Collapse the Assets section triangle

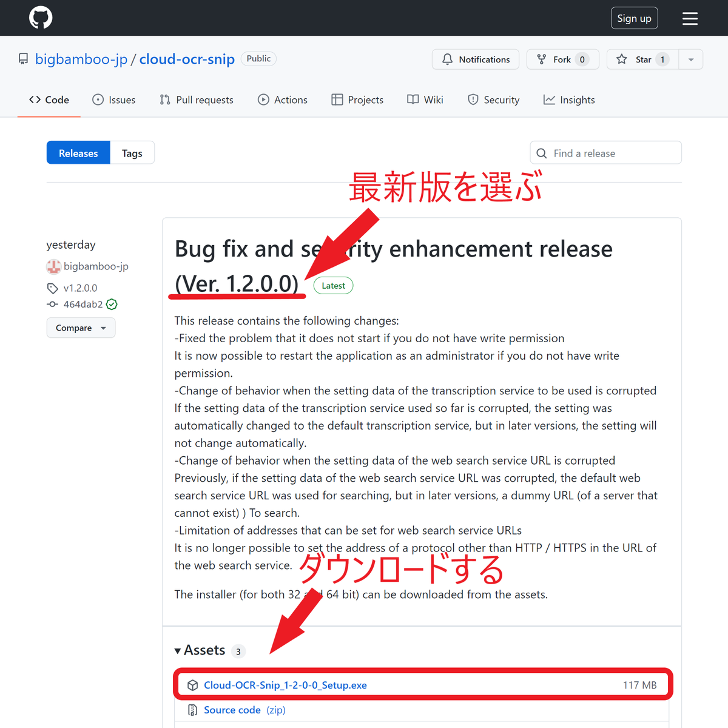(178, 651)
